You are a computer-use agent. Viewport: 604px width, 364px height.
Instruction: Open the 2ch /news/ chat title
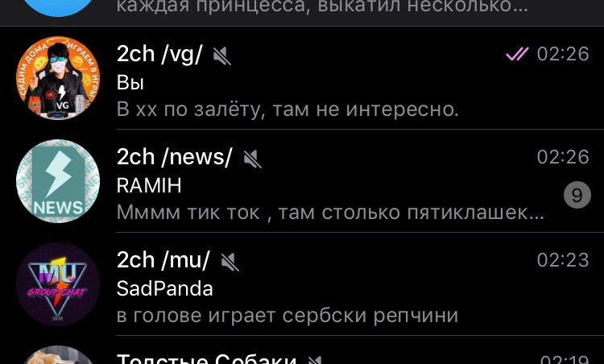(175, 157)
